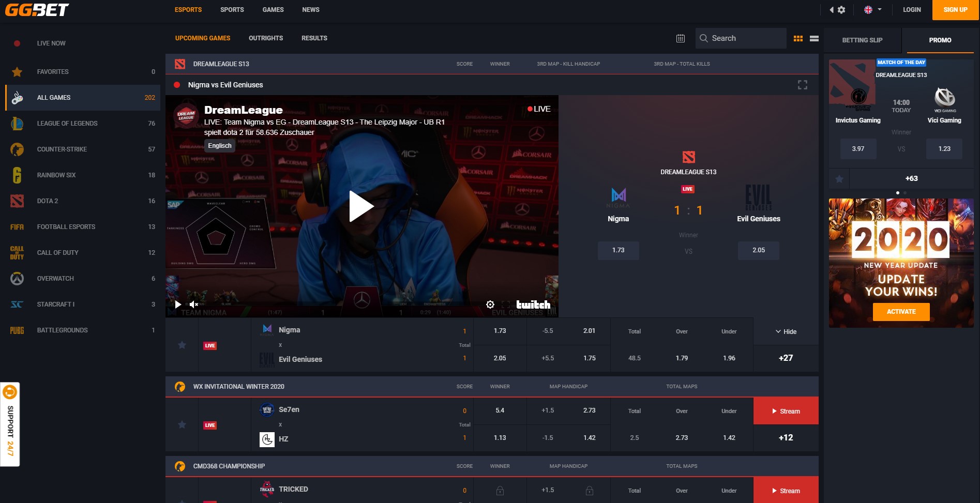The image size is (980, 503).
Task: Open the Live Now red dot icon
Action: click(17, 43)
